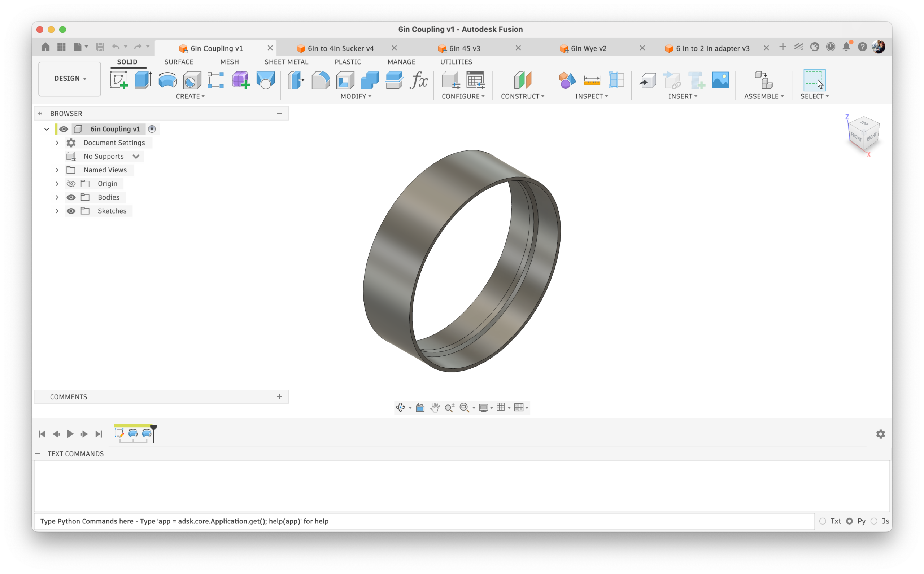Show the hidden Origin folder

point(71,184)
